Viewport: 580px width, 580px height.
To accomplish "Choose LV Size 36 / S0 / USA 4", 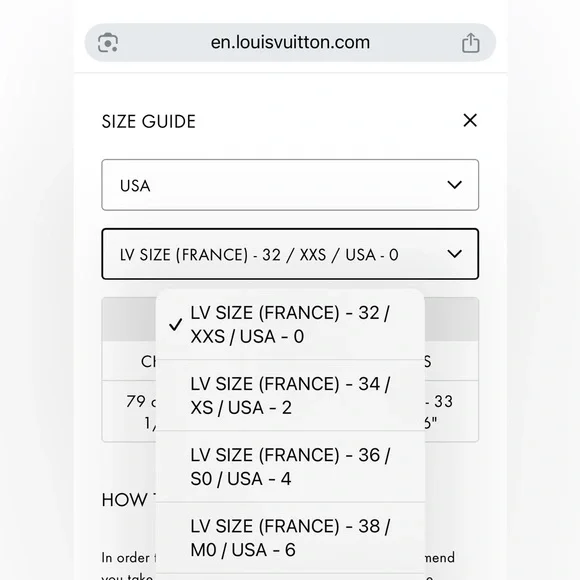I will (x=290, y=466).
